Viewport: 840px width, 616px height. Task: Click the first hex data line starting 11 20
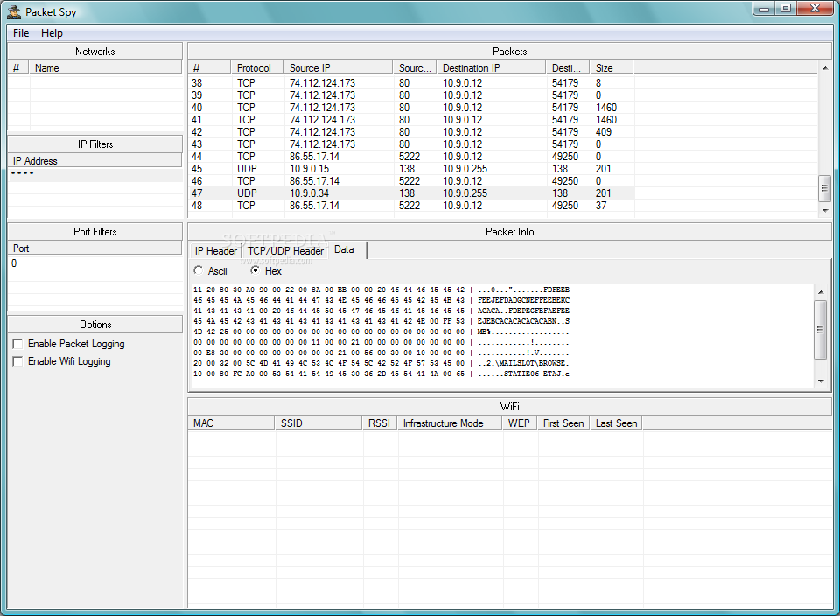381,290
